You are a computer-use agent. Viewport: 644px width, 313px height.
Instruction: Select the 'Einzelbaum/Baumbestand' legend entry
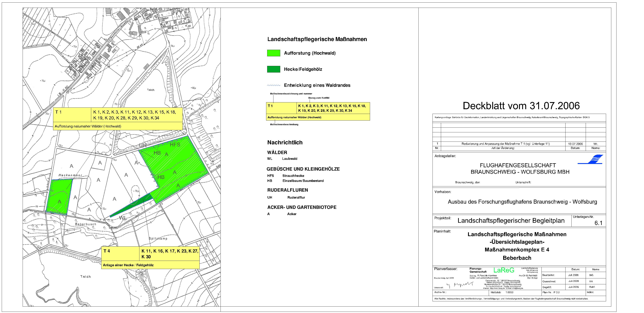[x=303, y=181]
